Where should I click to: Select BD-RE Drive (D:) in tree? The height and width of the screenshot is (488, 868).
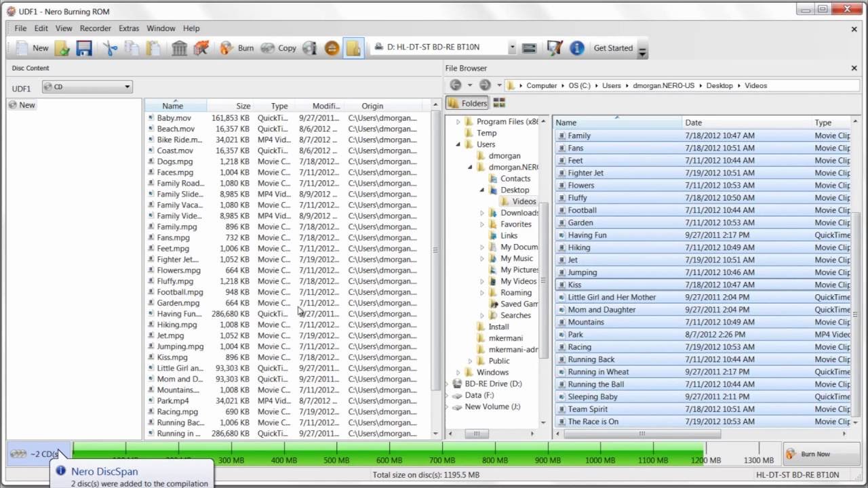coord(493,384)
